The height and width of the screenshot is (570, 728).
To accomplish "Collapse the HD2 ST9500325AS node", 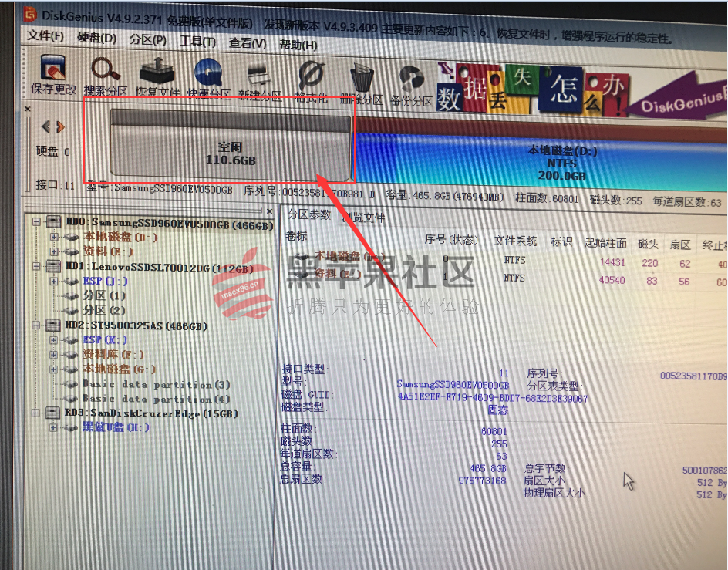I will (35, 325).
